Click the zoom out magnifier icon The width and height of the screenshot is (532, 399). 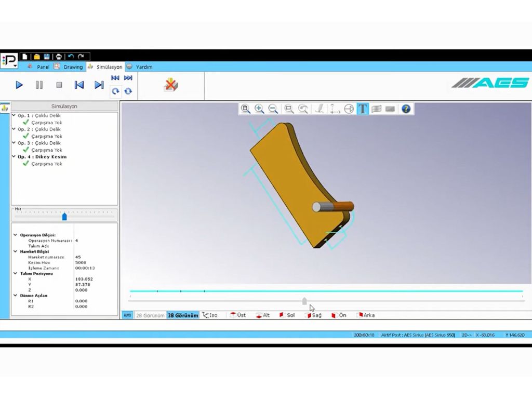point(273,109)
